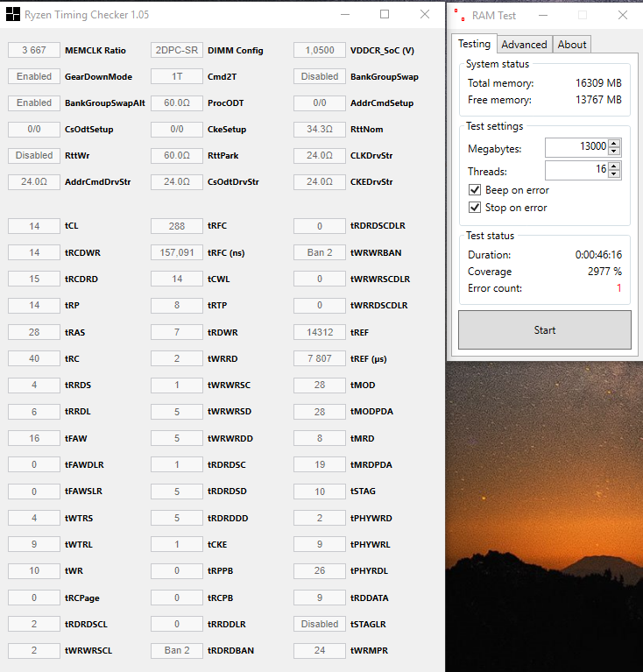The height and width of the screenshot is (672, 643).
Task: Click the DIMM Config value 2DPC-SR
Action: [x=177, y=50]
